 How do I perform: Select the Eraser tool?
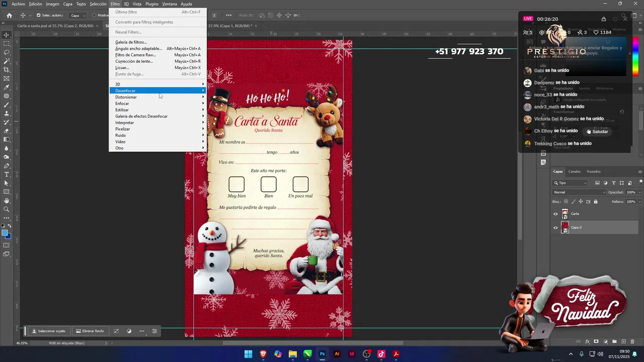(7, 131)
